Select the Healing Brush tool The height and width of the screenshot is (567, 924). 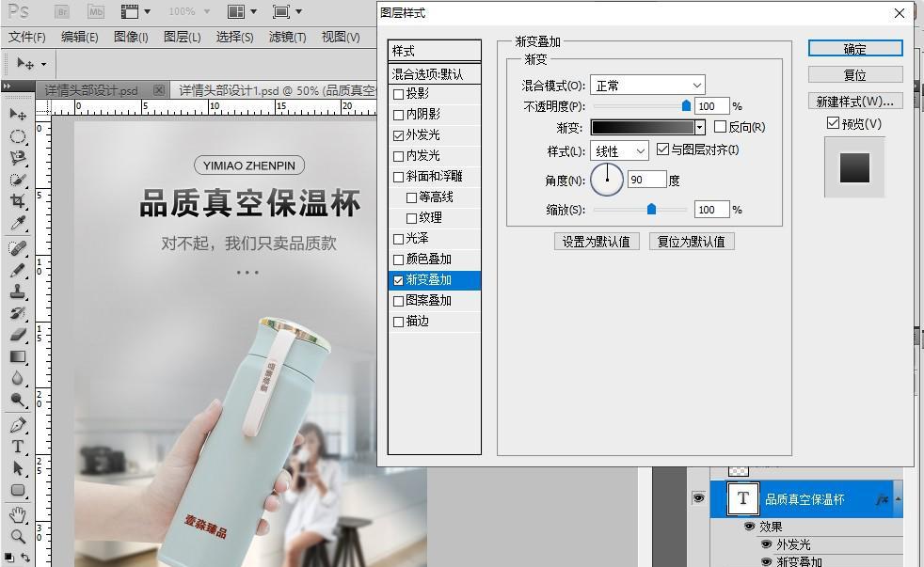point(18,248)
